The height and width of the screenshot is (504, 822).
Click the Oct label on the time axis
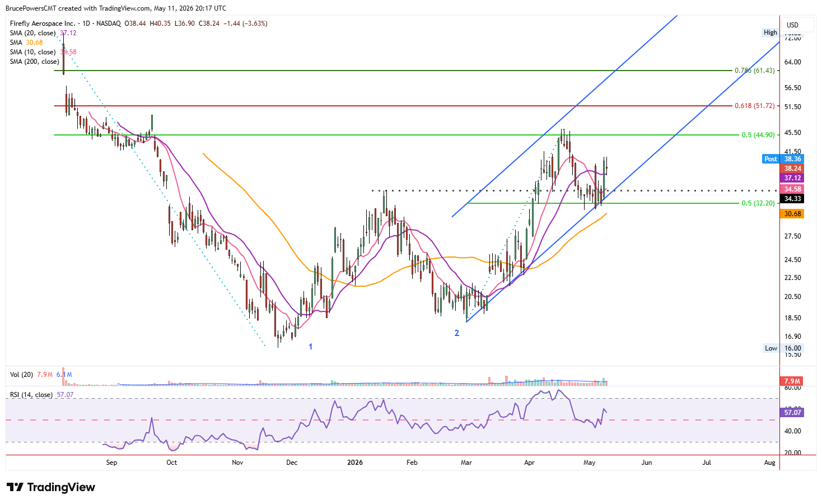point(172,463)
